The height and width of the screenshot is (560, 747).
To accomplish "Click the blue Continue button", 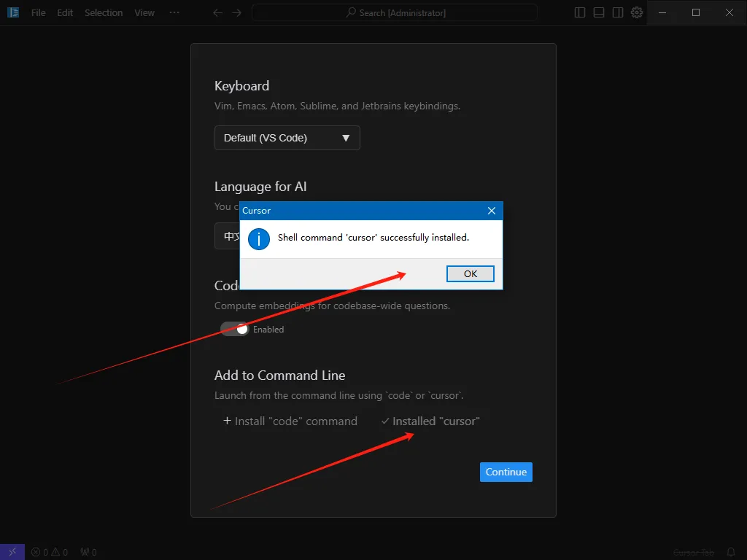I will pyautogui.click(x=506, y=472).
